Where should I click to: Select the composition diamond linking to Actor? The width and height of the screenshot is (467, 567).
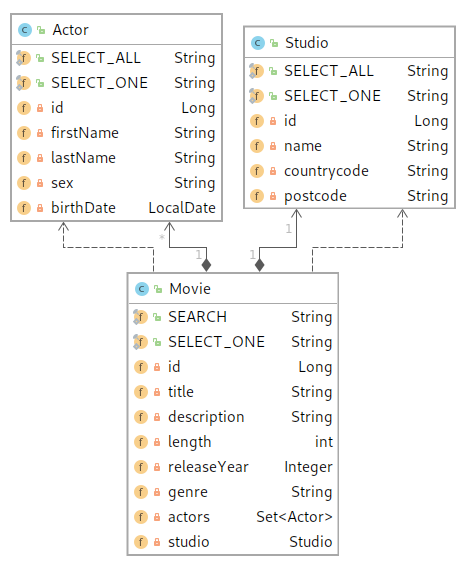pyautogui.click(x=206, y=265)
